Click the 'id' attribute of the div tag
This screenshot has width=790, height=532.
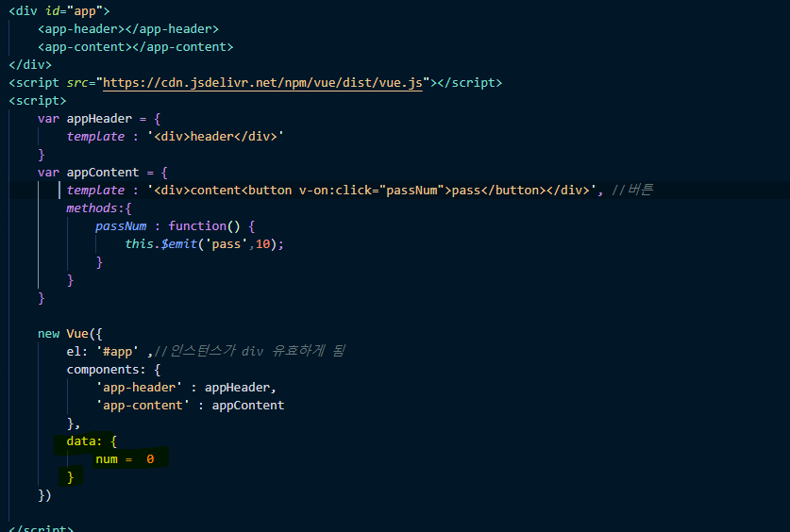point(52,11)
